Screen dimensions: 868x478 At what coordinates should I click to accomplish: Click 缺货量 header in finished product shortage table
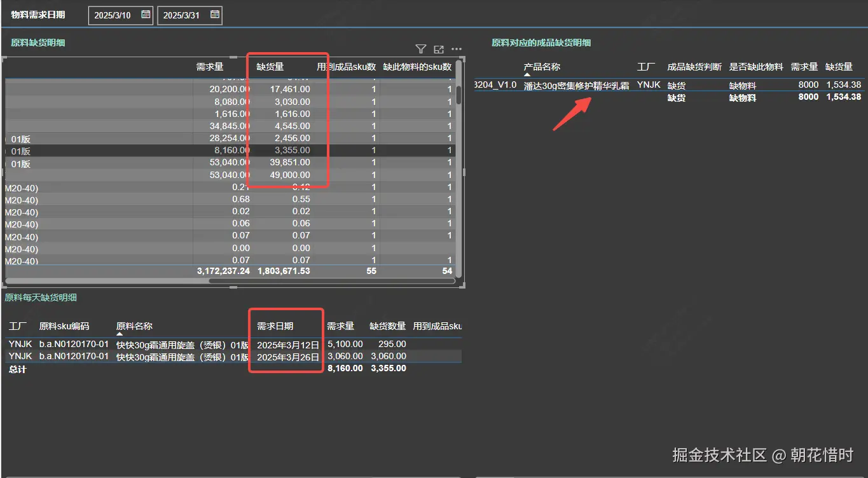pyautogui.click(x=839, y=67)
